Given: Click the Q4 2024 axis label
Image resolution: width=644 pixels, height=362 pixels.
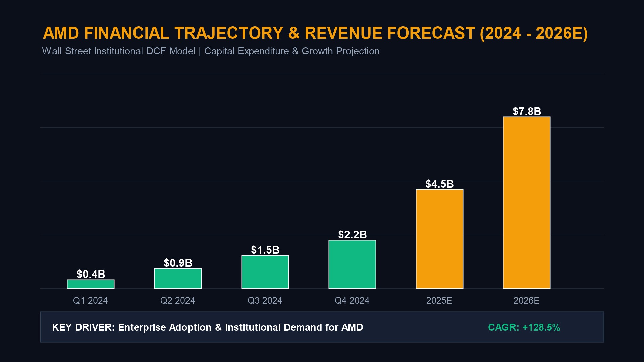Looking at the screenshot, I should tap(352, 301).
